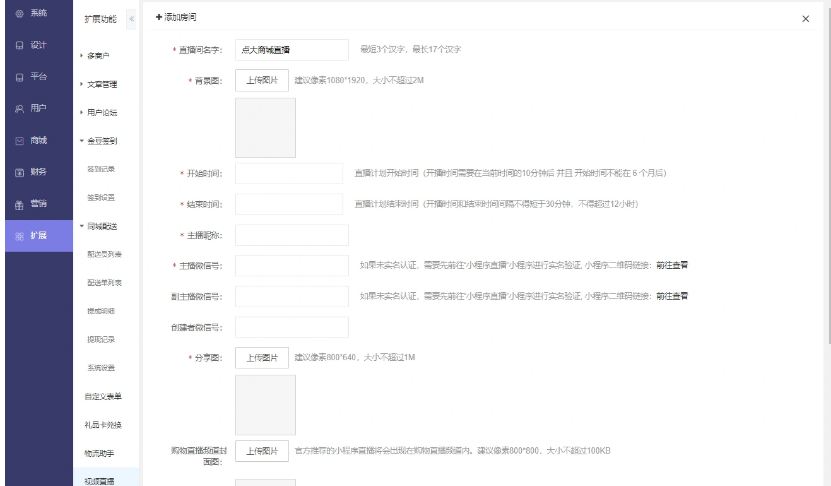This screenshot has width=831, height=486.
Task: Open the 配送员列表 menu item
Action: (101, 255)
